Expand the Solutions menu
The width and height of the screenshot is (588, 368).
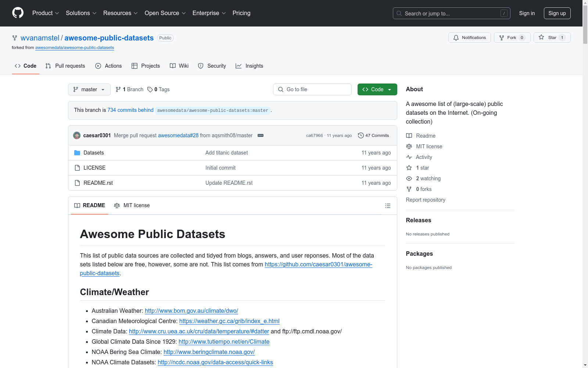click(81, 13)
